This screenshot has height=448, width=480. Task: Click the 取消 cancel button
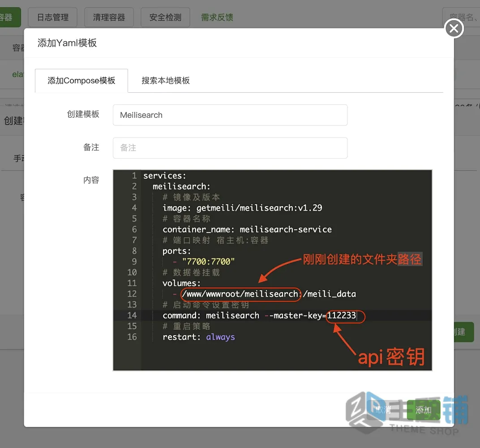click(x=384, y=410)
